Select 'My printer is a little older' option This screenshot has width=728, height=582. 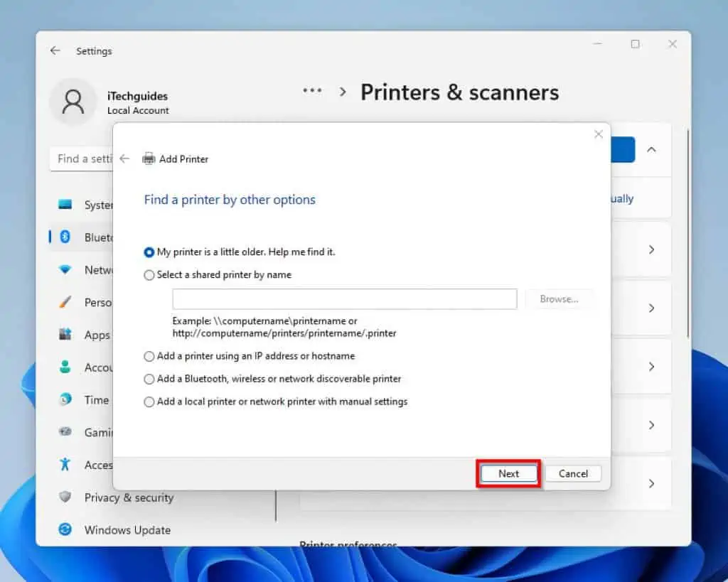tap(149, 252)
